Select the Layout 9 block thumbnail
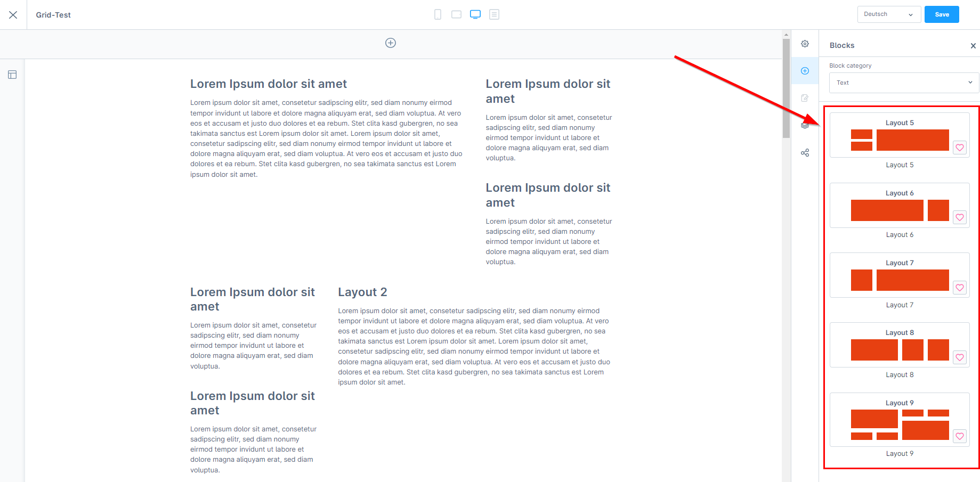The height and width of the screenshot is (482, 980). 900,419
